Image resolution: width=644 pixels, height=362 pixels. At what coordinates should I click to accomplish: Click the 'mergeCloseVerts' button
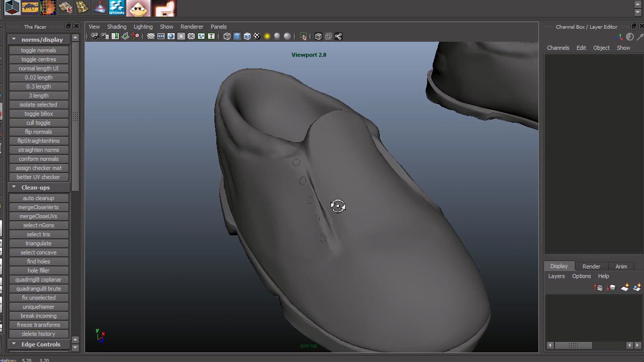39,207
